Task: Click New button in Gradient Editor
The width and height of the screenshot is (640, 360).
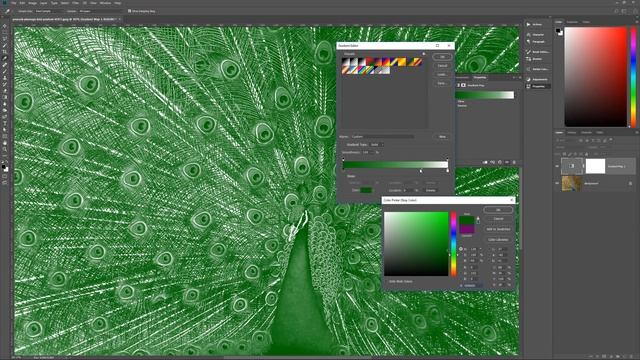Action: [442, 137]
